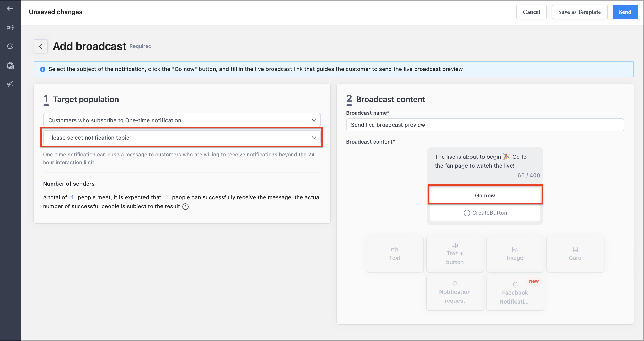Add a Card content block
Image resolution: width=644 pixels, height=341 pixels.
[x=575, y=254]
